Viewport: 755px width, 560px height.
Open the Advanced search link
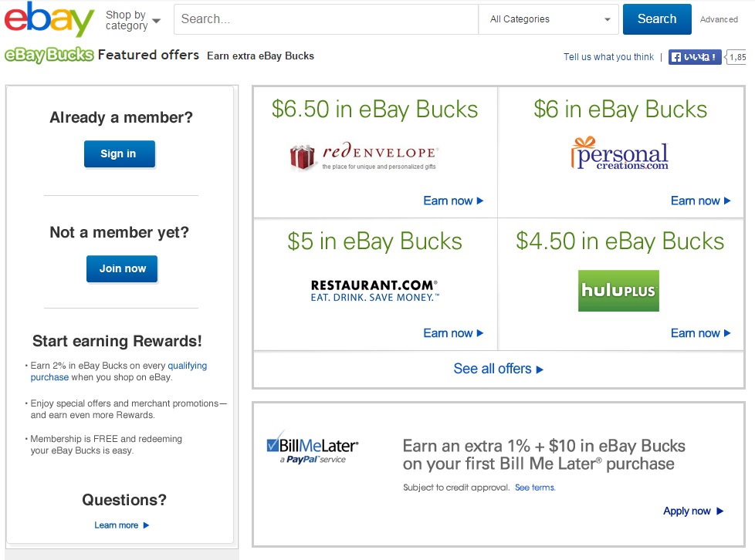point(719,19)
